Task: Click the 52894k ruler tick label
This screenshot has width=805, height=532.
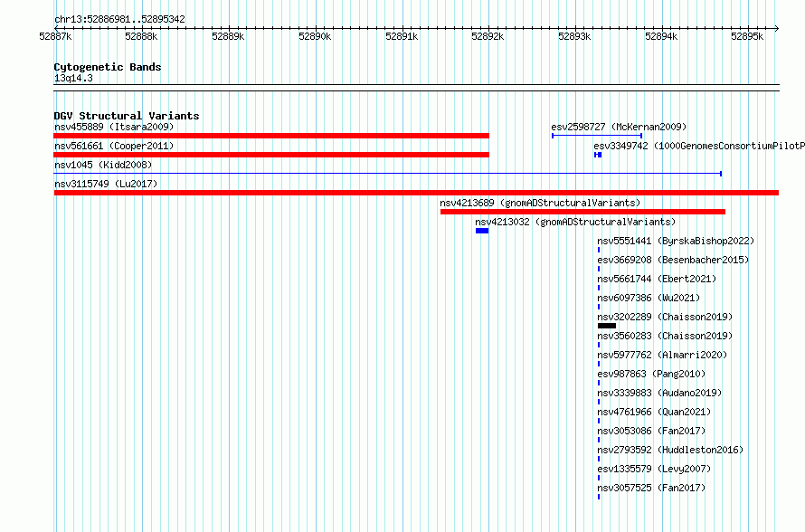Action: 661,36
